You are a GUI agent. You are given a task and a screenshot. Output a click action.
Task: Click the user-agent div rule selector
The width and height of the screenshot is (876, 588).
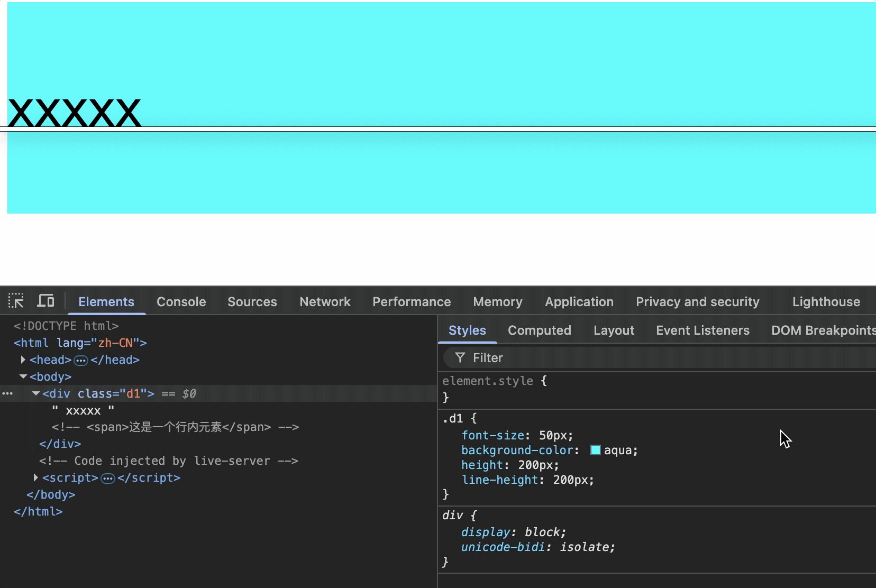click(453, 515)
